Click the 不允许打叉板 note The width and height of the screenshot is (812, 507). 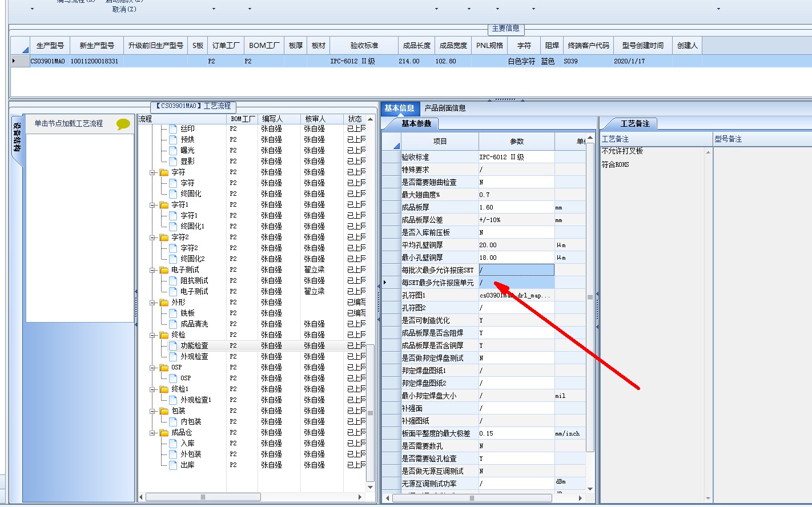(x=622, y=151)
